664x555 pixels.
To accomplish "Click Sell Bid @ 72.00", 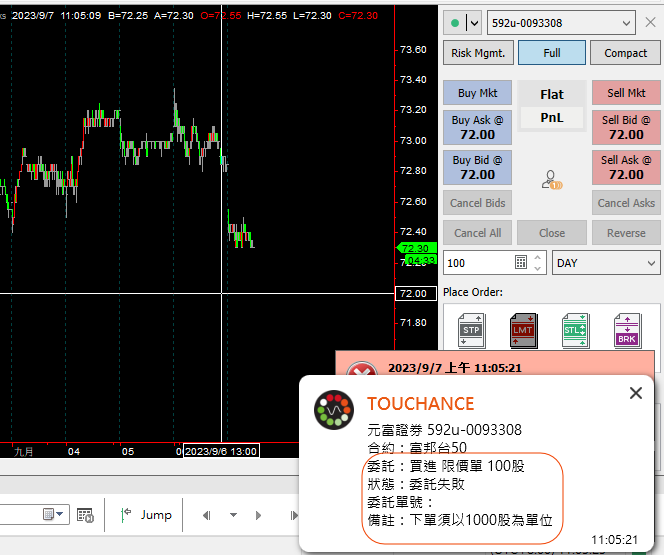I will pyautogui.click(x=626, y=127).
